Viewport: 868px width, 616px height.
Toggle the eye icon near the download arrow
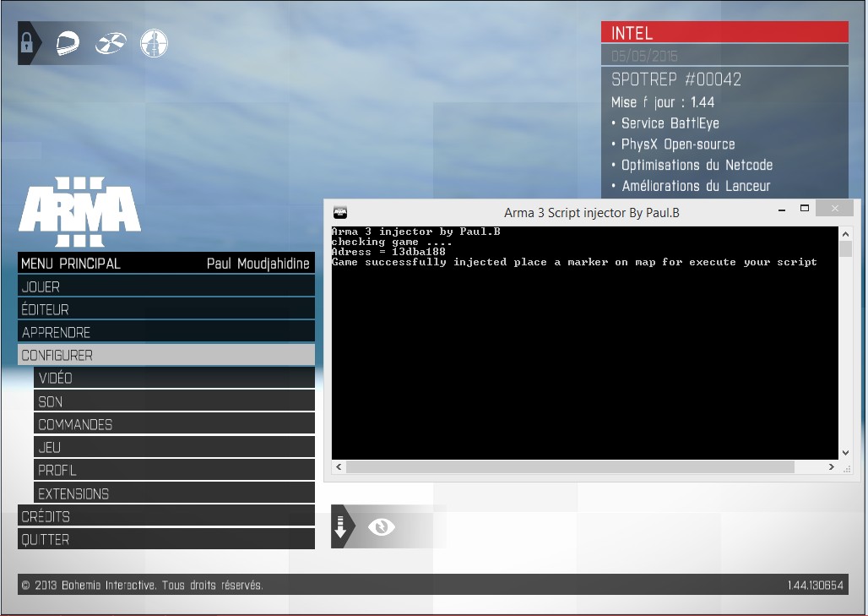(381, 526)
